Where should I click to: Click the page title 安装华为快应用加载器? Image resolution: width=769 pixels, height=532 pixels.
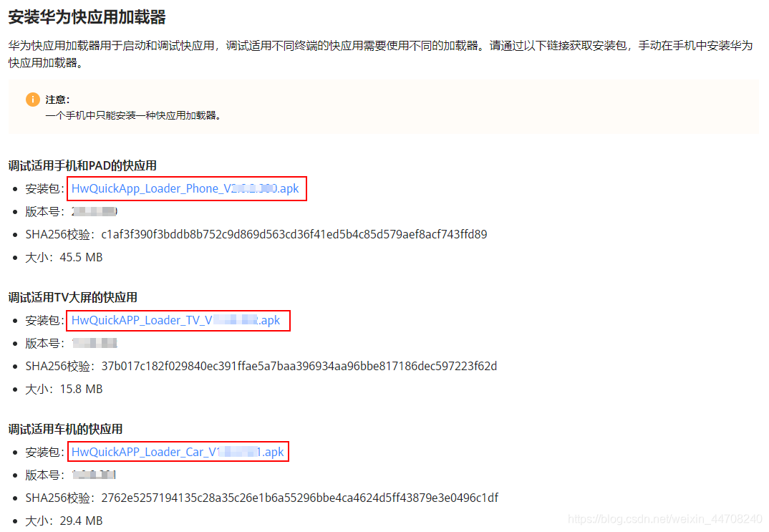tap(87, 17)
